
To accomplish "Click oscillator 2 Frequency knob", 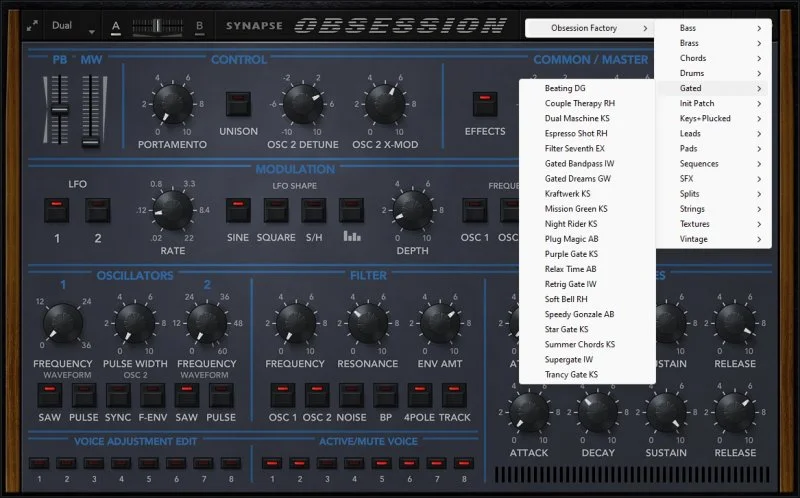I will pyautogui.click(x=207, y=323).
